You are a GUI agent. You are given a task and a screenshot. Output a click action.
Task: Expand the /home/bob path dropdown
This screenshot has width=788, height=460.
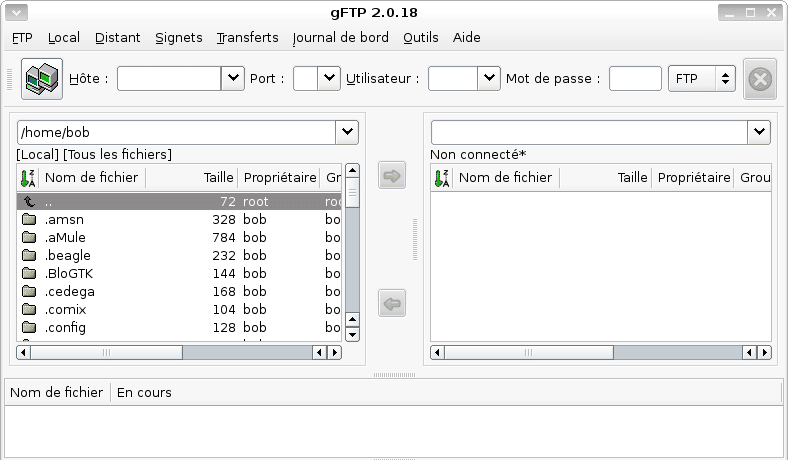coord(346,132)
